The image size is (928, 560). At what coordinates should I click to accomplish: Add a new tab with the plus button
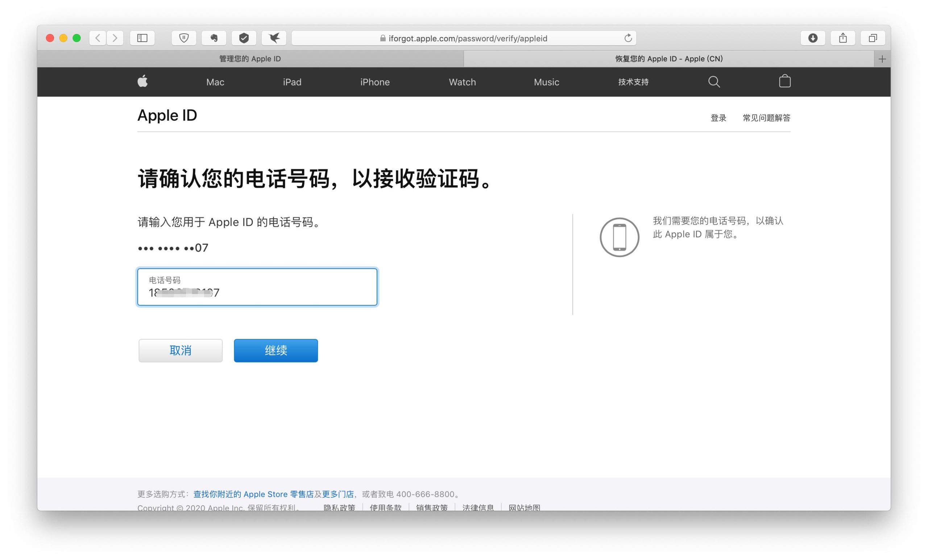[882, 59]
